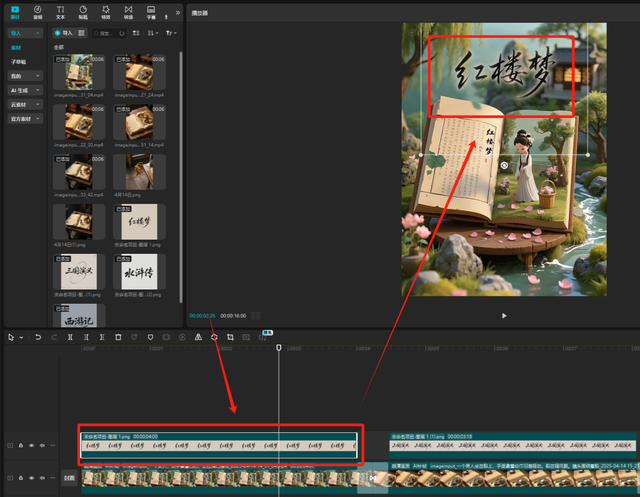
Task: Click the last timeline toolbar icon
Action: tap(262, 337)
